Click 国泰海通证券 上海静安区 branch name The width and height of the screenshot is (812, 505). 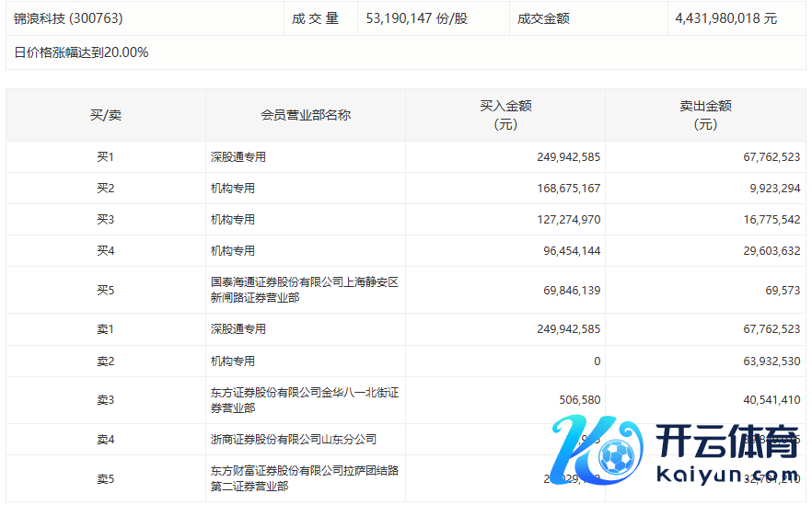(x=304, y=290)
